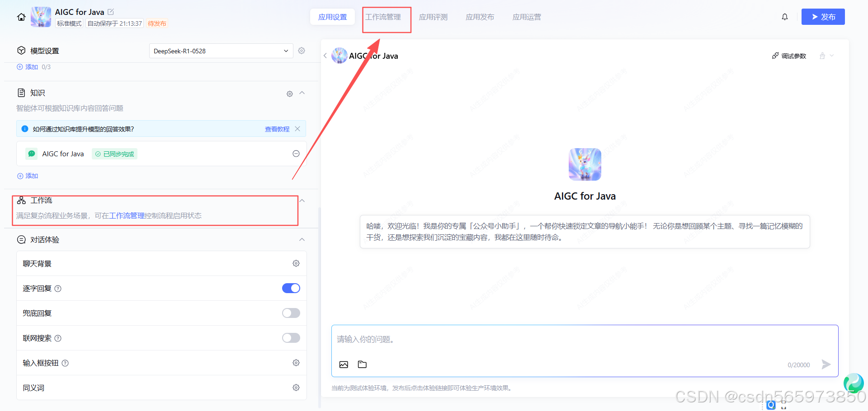
Task: Click the 发布 publish button
Action: point(823,16)
